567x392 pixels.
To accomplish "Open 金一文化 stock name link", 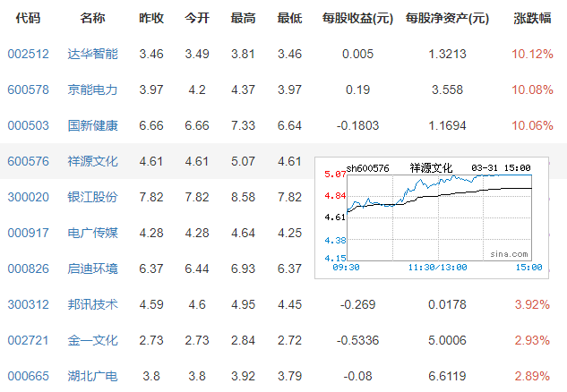I will (92, 340).
